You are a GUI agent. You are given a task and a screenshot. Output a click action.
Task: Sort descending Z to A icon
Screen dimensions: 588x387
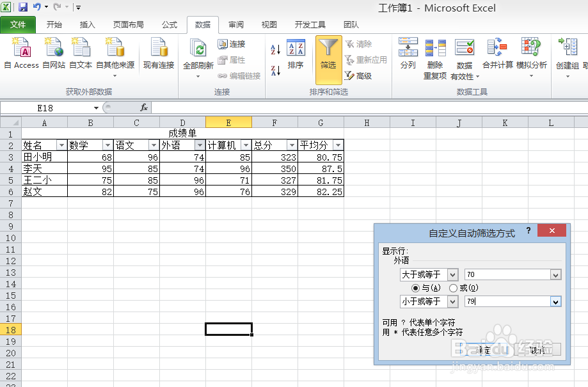tap(276, 70)
